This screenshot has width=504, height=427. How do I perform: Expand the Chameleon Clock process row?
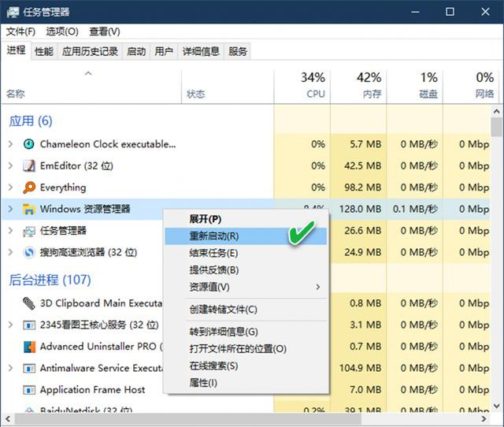pyautogui.click(x=10, y=144)
